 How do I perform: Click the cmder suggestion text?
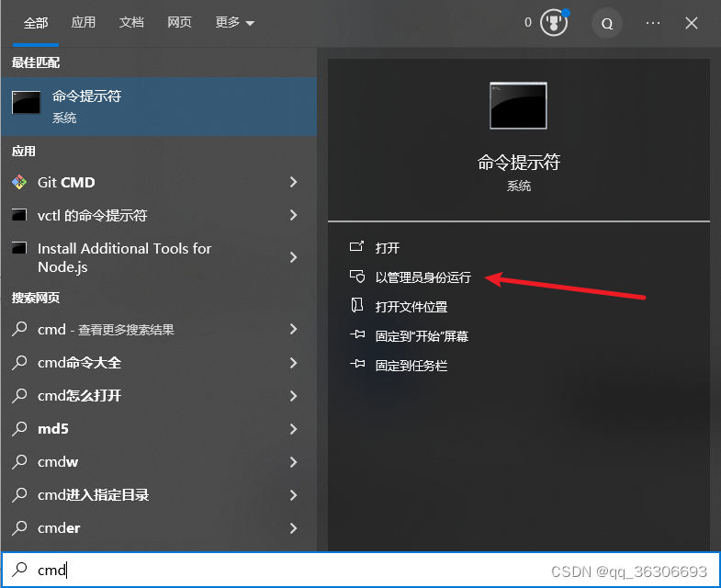coord(59,528)
